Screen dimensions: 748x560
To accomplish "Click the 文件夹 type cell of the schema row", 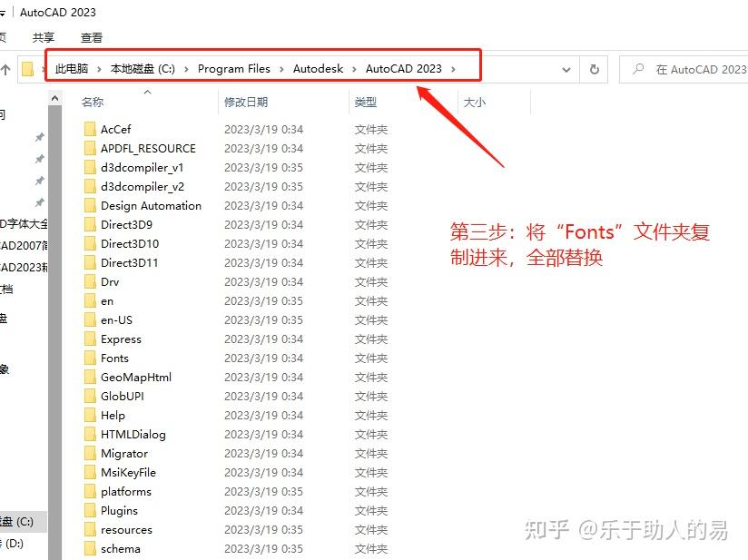I will click(x=370, y=549).
